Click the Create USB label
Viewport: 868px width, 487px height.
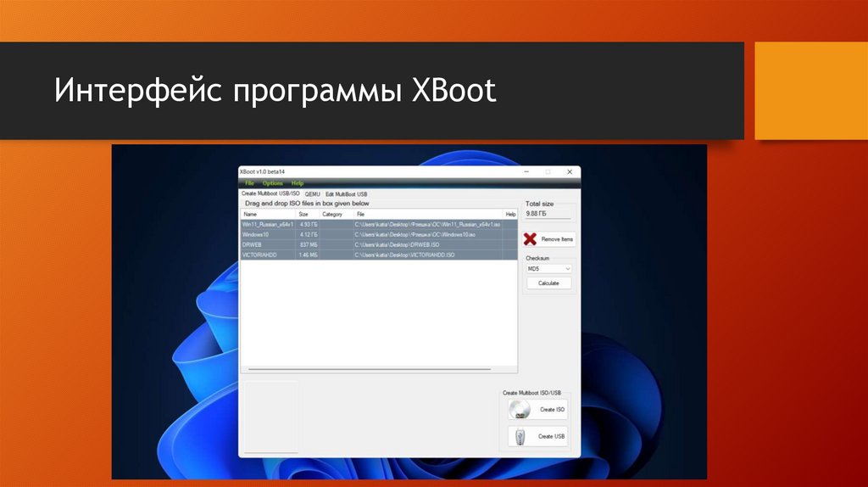(551, 437)
